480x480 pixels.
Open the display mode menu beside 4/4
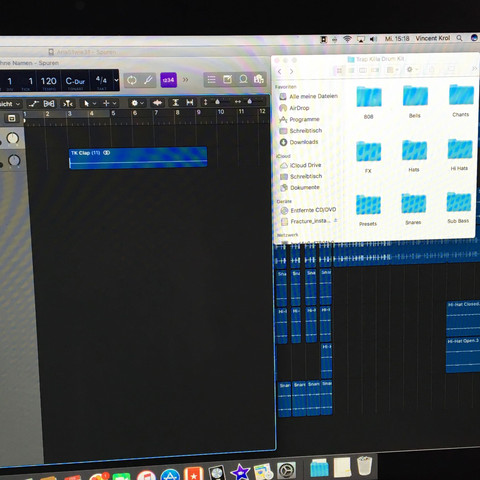[116, 80]
